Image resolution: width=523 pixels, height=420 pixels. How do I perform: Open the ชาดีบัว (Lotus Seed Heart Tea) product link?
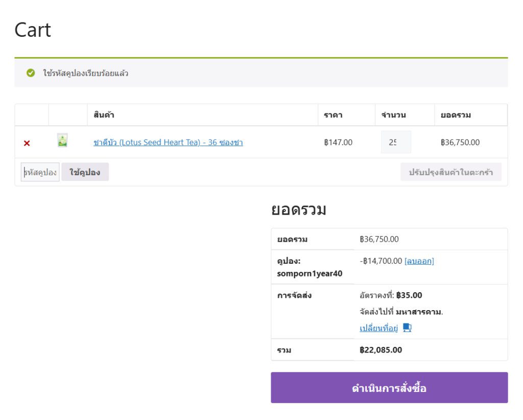[x=168, y=143]
